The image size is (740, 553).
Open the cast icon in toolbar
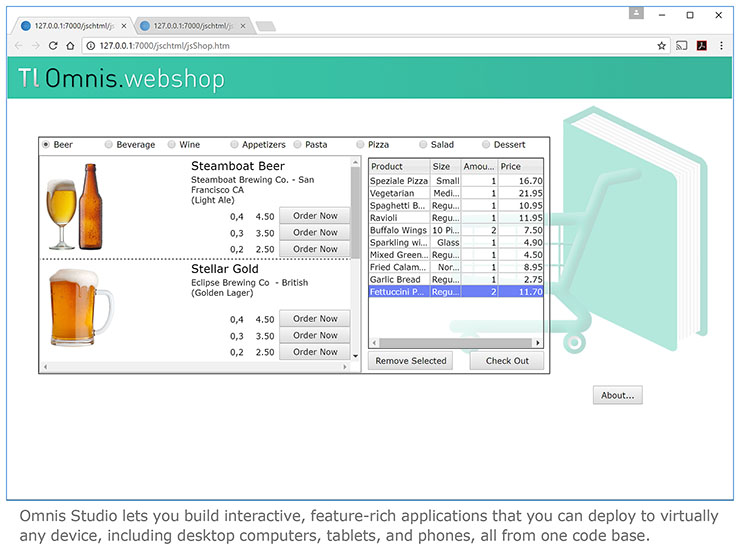pos(682,46)
